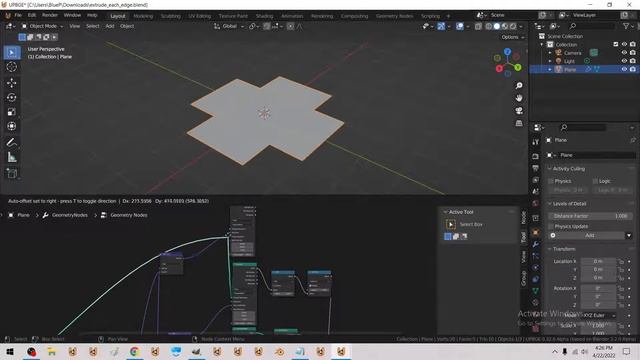640x360 pixels.
Task: Switch to the Geometry Nodes workspace tab
Action: coord(394,16)
